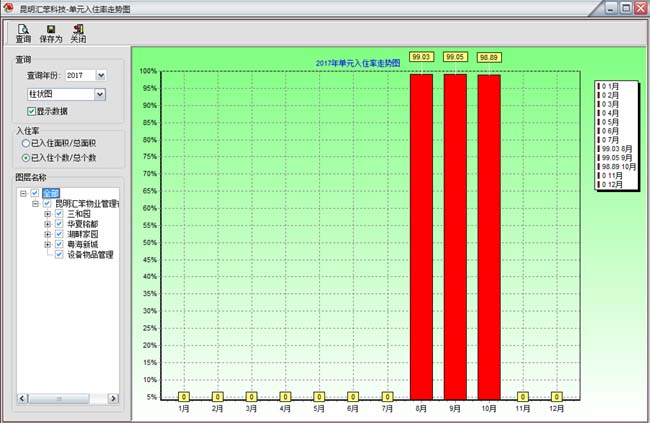The width and height of the screenshot is (650, 423).
Task: Click the 保存为 save-as toolbar icon
Action: point(51,33)
